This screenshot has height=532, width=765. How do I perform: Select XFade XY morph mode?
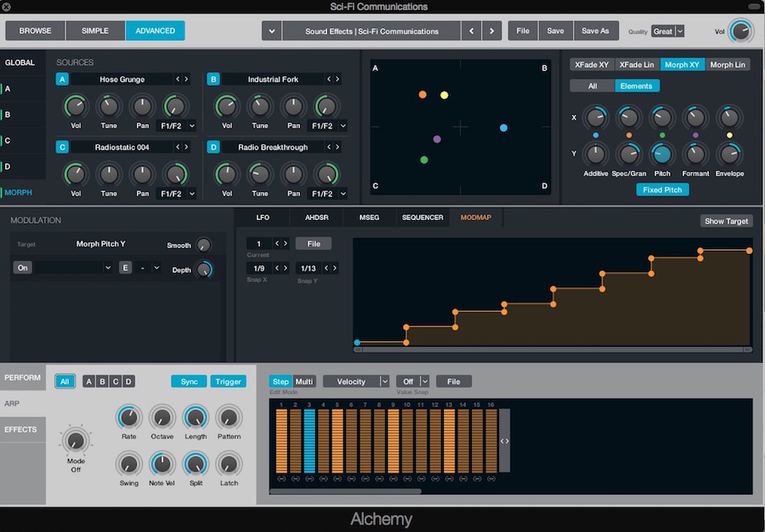pyautogui.click(x=592, y=65)
